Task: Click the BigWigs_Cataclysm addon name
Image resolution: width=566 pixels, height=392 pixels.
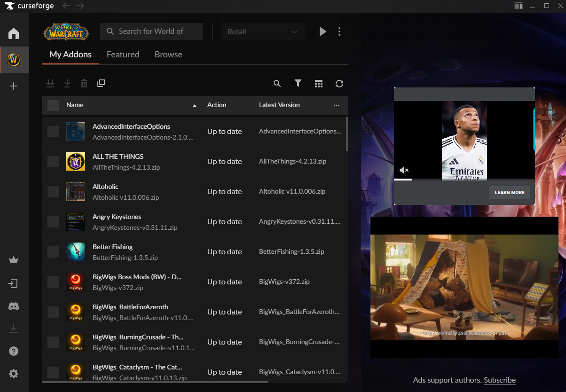Action: 137,367
